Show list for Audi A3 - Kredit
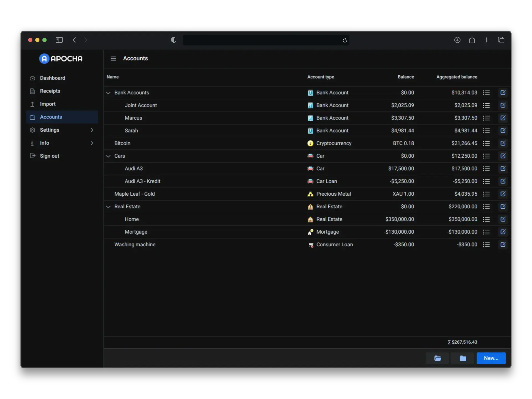The height and width of the screenshot is (399, 532). (x=486, y=181)
